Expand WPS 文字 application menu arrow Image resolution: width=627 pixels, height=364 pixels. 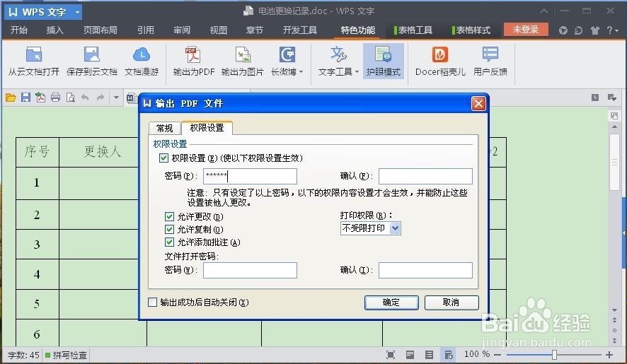pos(77,13)
